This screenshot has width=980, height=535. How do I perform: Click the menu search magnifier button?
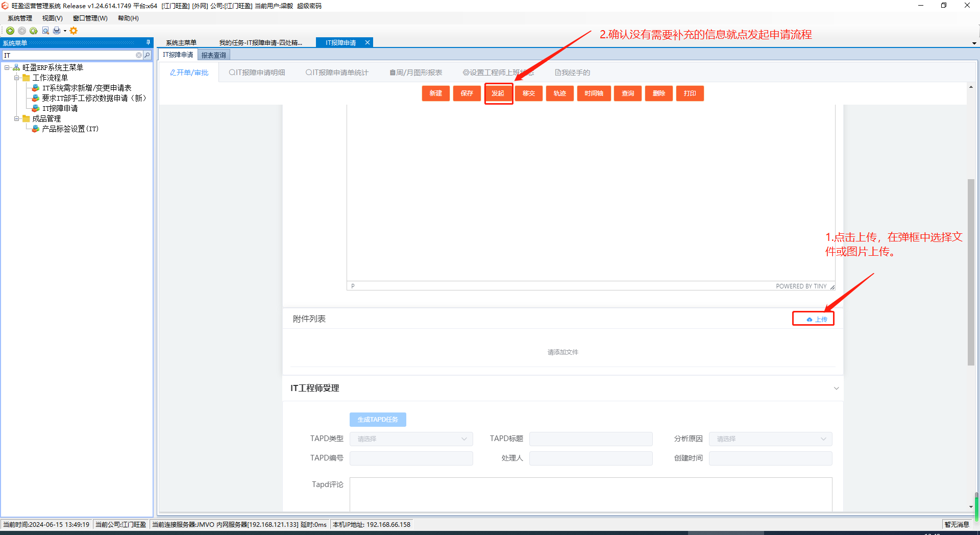[148, 55]
